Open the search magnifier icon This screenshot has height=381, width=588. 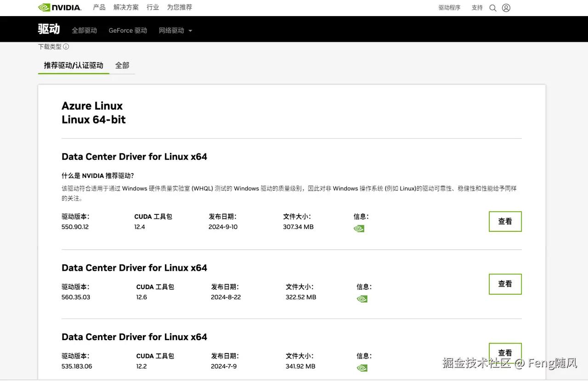pos(493,8)
